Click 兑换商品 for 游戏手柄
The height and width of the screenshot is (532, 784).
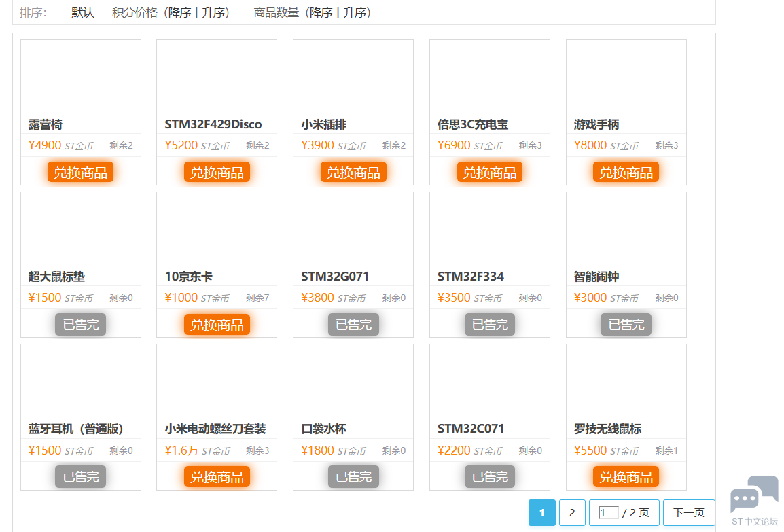[626, 173]
